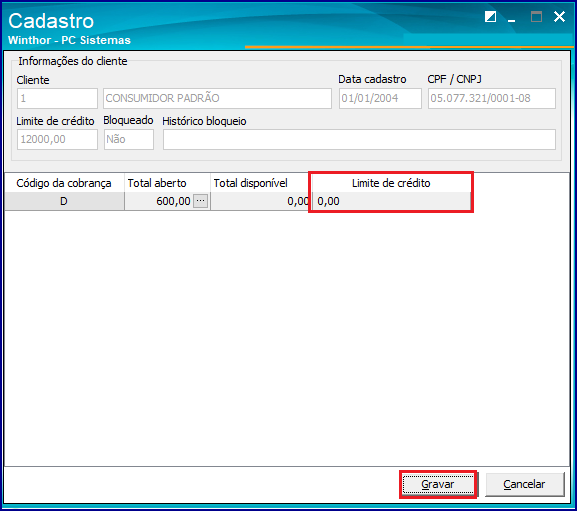Select the Total disponível column header
Image resolution: width=577 pixels, height=511 pixels.
coord(261,183)
